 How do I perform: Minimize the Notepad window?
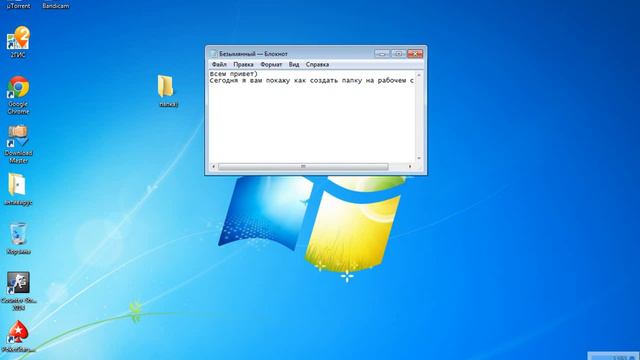click(x=382, y=53)
